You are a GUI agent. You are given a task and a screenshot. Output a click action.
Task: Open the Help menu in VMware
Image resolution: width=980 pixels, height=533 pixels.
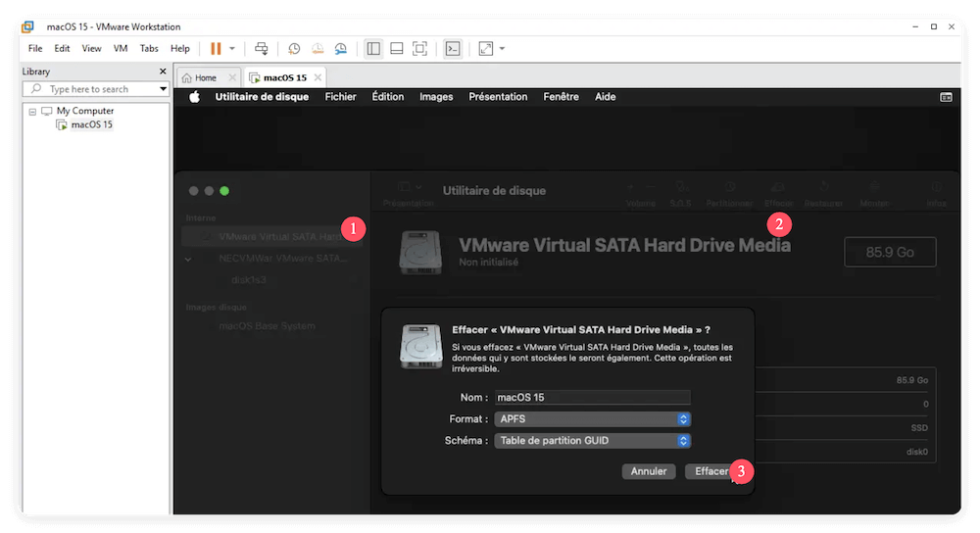[x=180, y=49]
